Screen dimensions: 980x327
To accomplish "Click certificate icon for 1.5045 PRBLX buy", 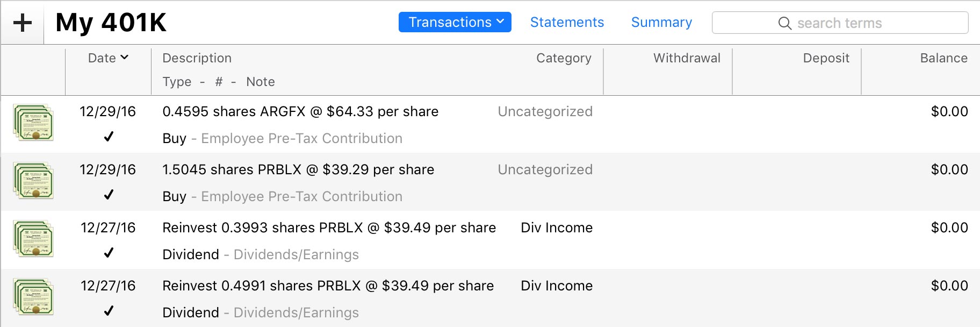I will [33, 181].
